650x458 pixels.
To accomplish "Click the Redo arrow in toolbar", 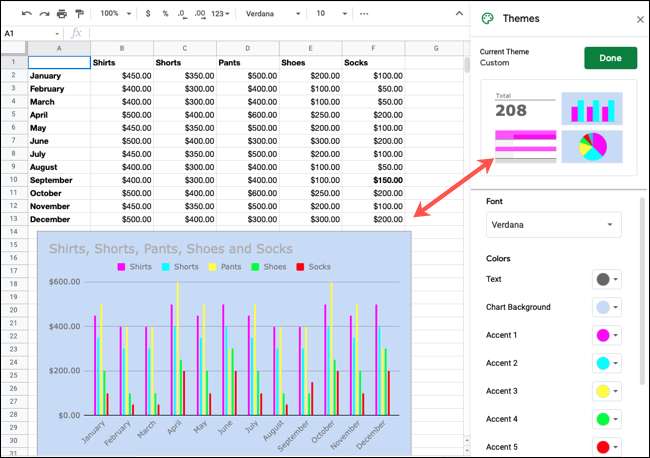I will [44, 14].
